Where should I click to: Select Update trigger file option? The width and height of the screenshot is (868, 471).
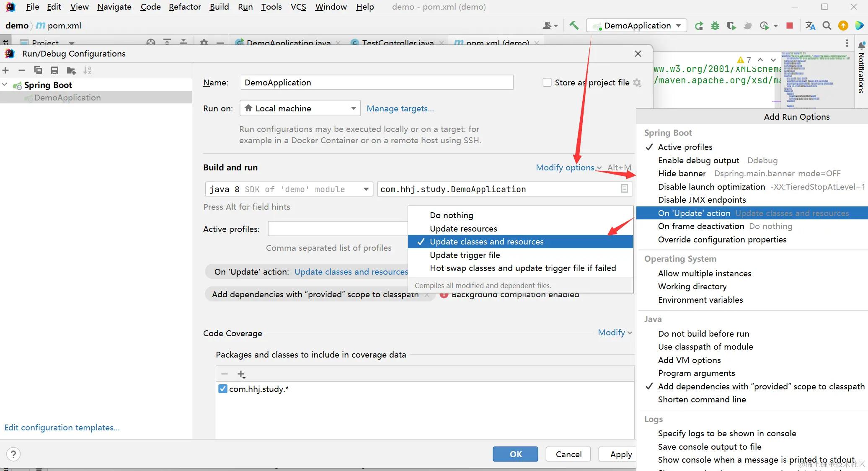pyautogui.click(x=465, y=255)
